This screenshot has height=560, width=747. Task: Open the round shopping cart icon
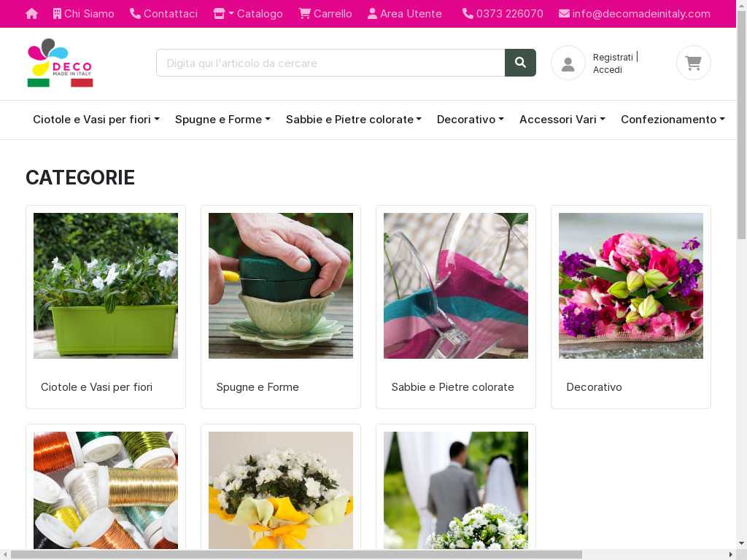click(693, 63)
